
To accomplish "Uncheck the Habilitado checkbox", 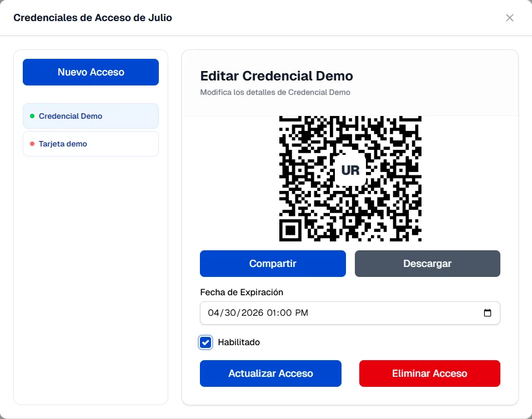I will pos(205,342).
